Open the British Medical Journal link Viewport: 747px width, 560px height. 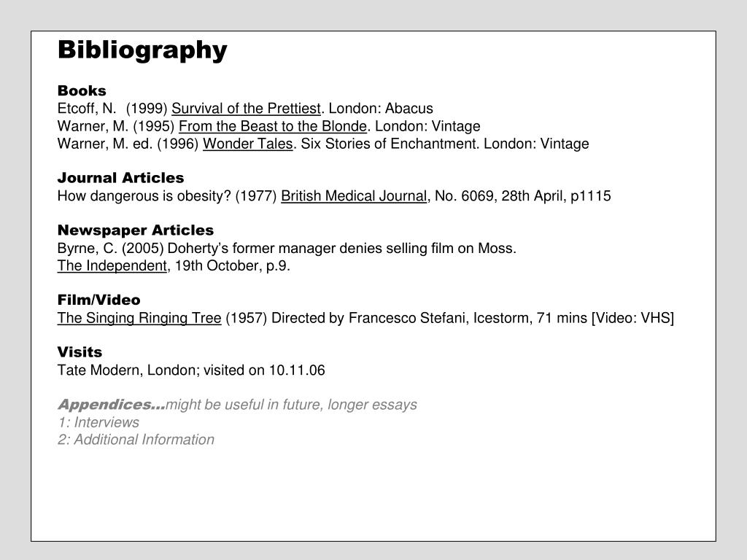[354, 196]
